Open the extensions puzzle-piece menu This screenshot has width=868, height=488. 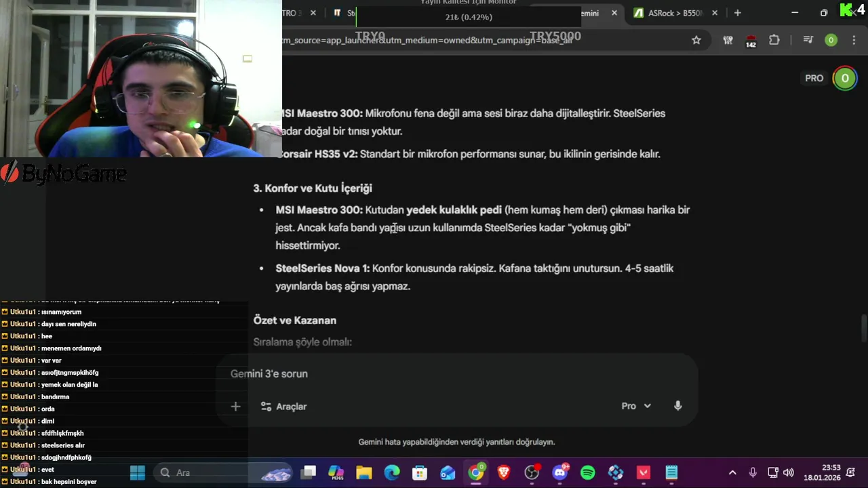coord(774,40)
